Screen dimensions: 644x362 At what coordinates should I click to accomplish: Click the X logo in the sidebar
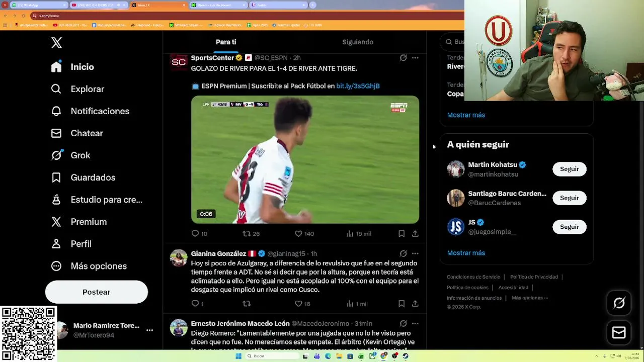(x=56, y=43)
